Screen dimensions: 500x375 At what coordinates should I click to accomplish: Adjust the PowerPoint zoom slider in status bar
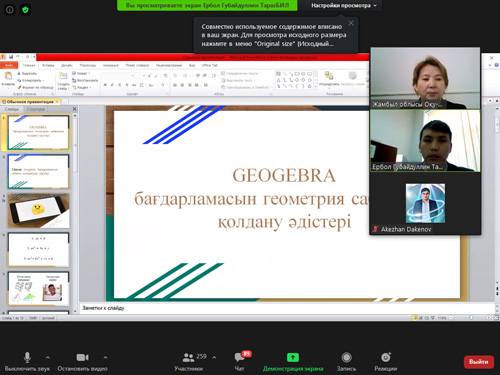click(471, 318)
